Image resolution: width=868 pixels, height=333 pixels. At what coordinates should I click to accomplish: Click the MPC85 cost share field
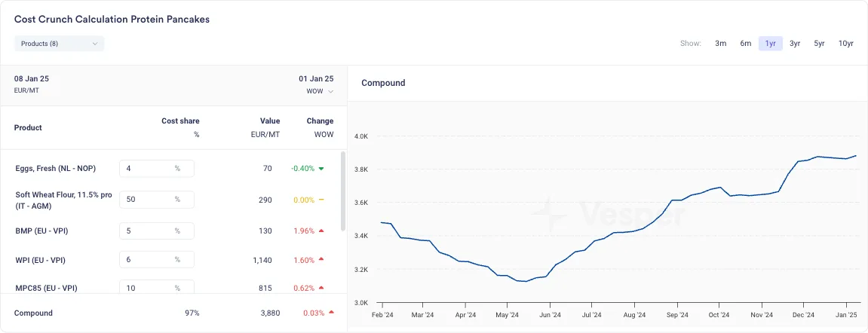pos(157,287)
